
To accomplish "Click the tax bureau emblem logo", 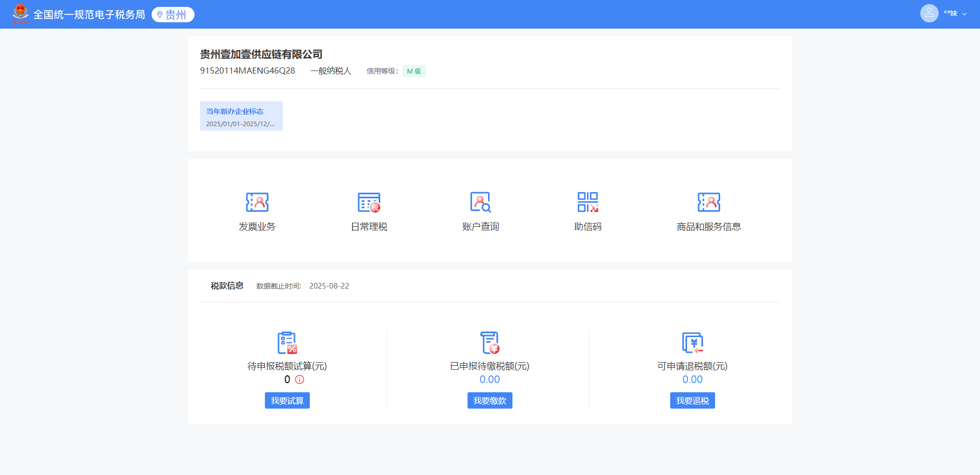I will [x=20, y=14].
